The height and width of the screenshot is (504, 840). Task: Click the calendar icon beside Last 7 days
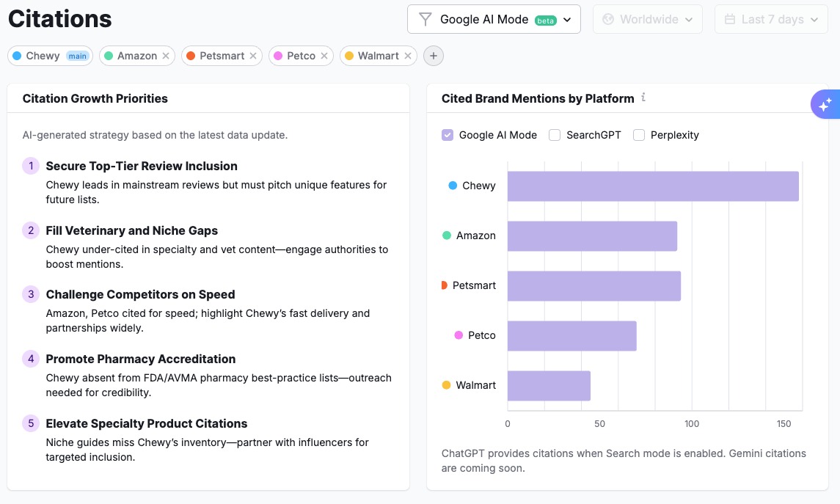(730, 19)
